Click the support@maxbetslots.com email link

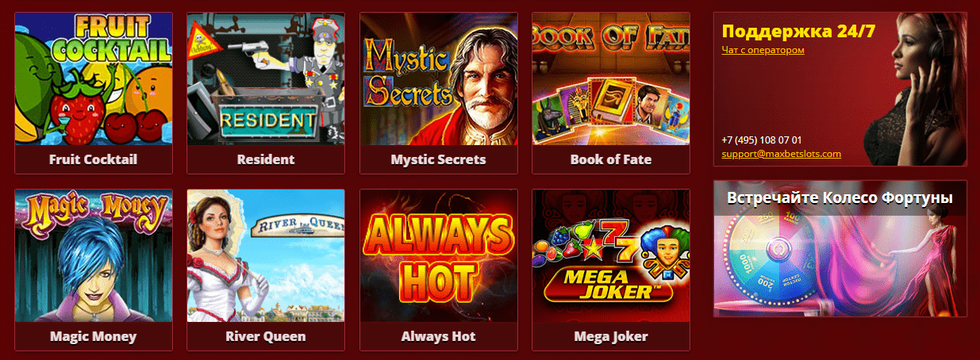(782, 154)
